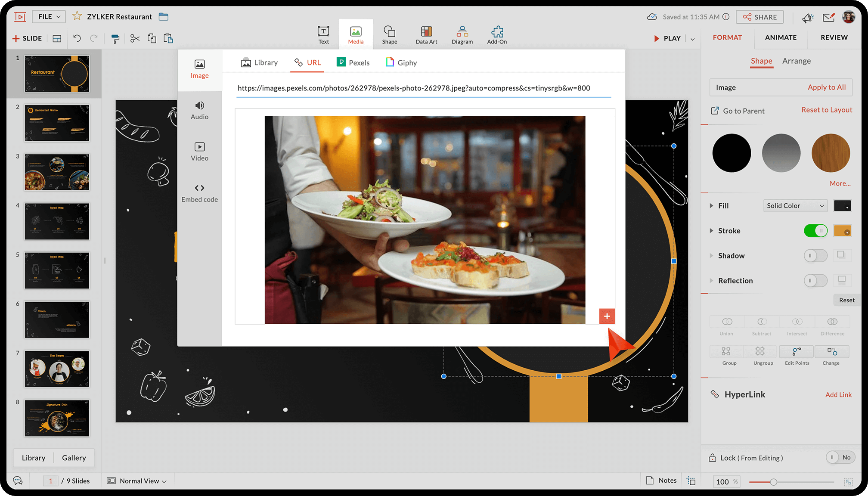Enable the Shadow toggle
The width and height of the screenshot is (868, 496).
[x=815, y=256]
